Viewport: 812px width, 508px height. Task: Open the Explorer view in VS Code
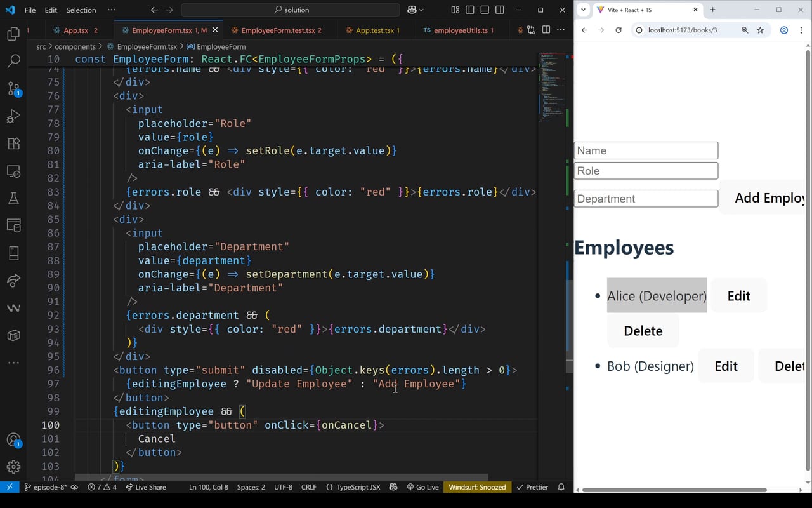click(x=13, y=34)
